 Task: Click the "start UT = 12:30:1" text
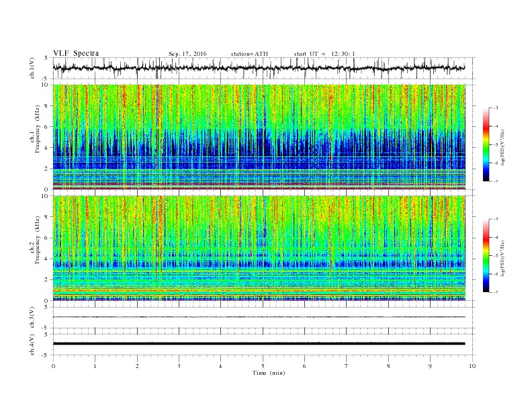point(324,54)
